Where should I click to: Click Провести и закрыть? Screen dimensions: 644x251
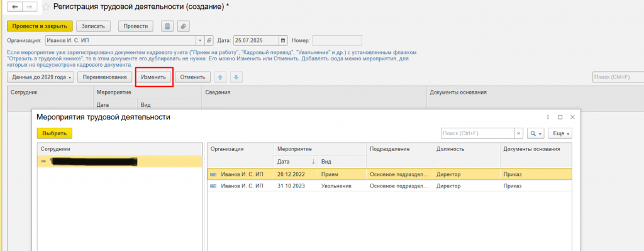click(40, 26)
